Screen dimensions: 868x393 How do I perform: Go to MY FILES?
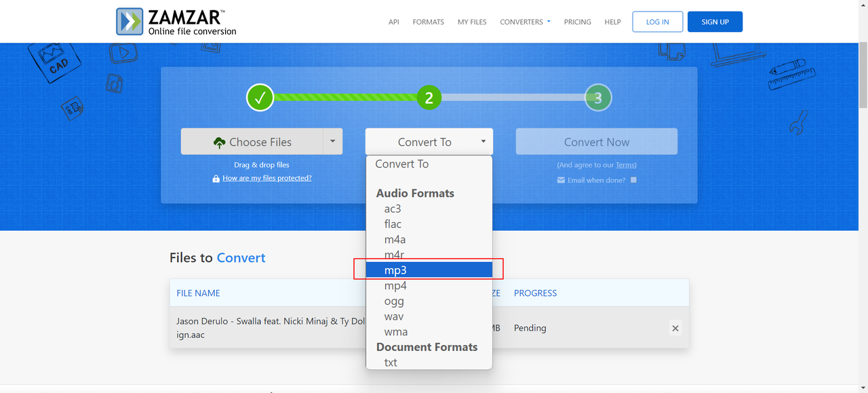pyautogui.click(x=472, y=22)
